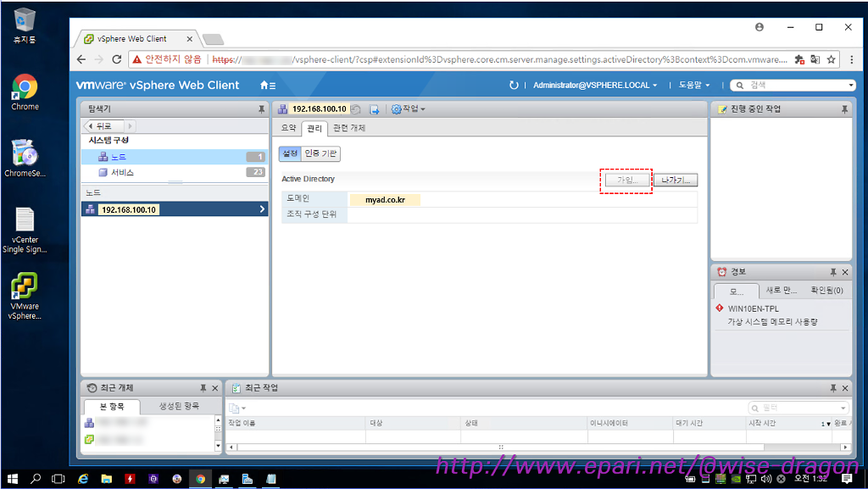Select settings (설정) sub-tab
Viewport: 868px width, 489px height.
point(290,153)
